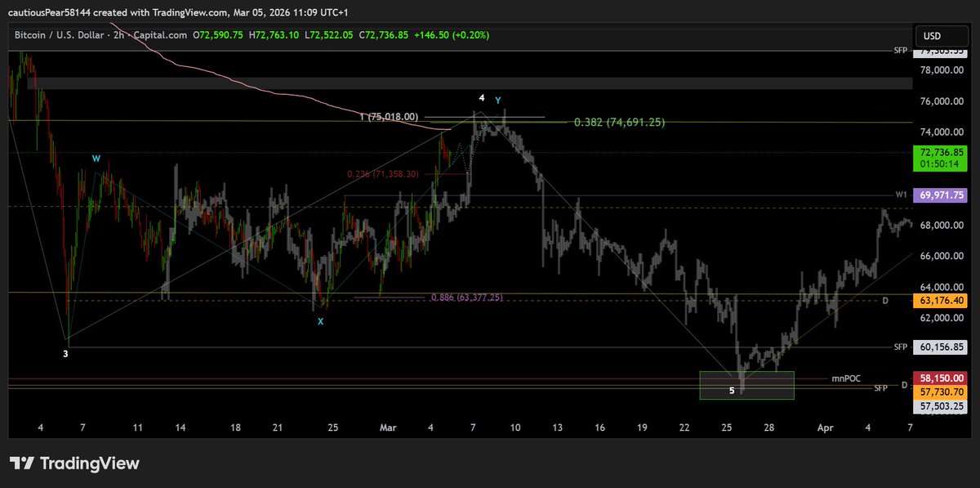Click the 13 date on time axis
Screen dimensions: 980x488
[557, 427]
